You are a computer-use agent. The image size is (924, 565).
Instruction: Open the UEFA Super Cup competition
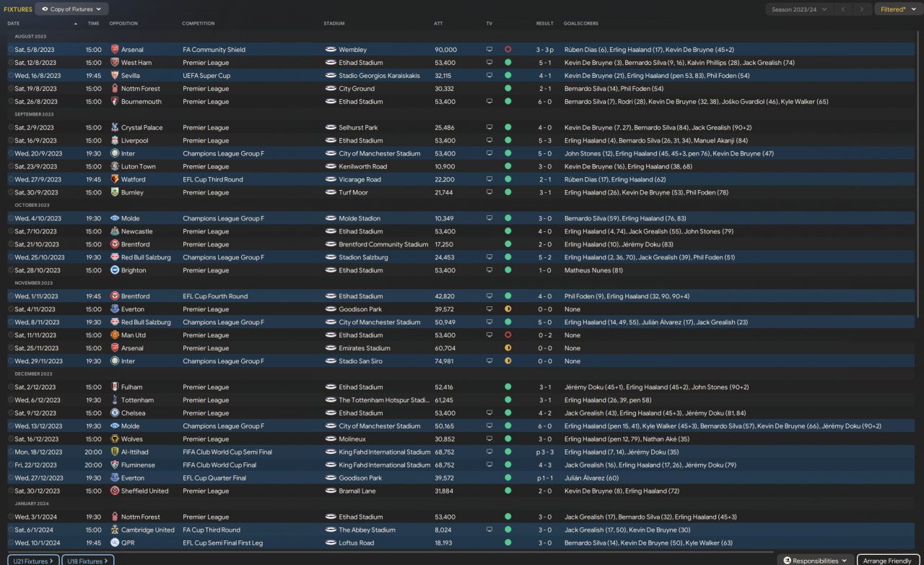coord(206,76)
